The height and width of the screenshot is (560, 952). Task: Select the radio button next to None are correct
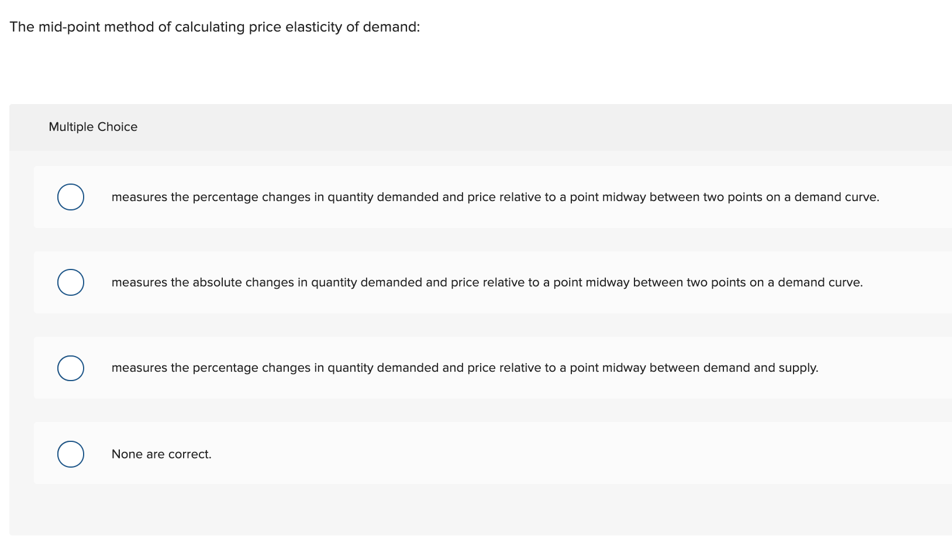pyautogui.click(x=70, y=454)
